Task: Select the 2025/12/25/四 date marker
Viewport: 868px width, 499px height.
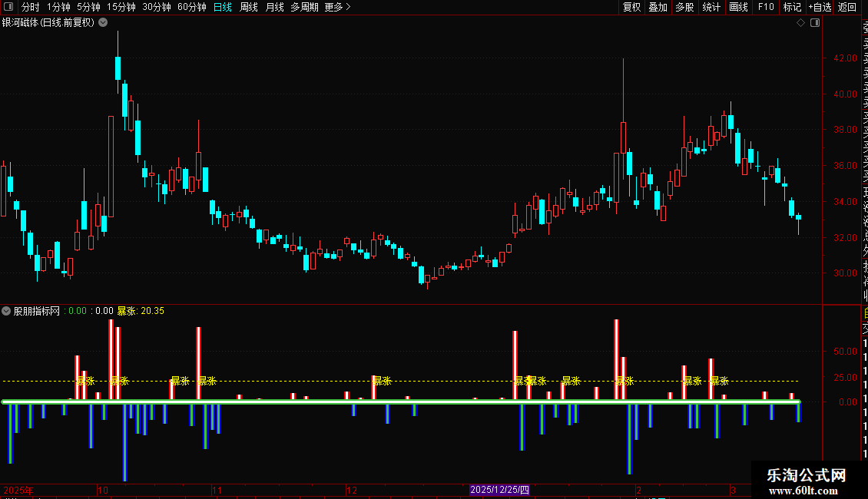Action: [499, 490]
